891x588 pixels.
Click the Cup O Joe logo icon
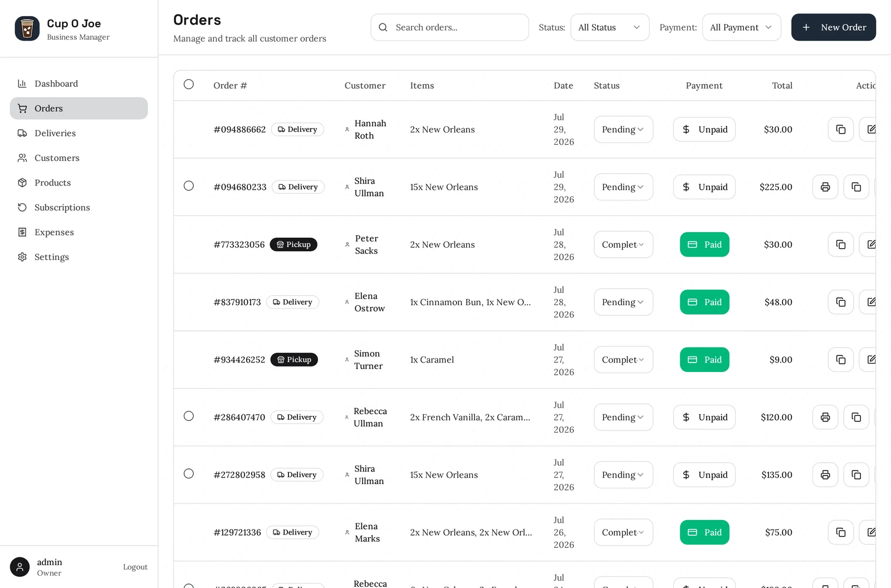pos(27,28)
